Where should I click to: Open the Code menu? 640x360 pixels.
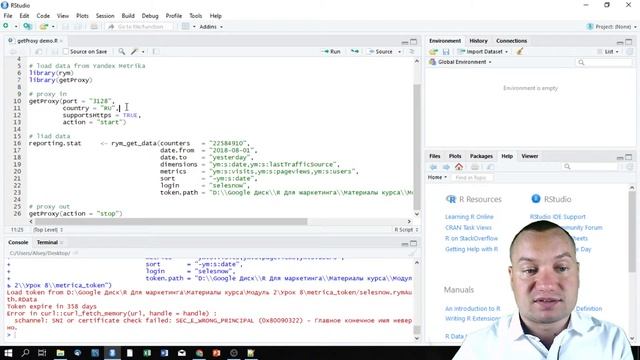(43, 16)
